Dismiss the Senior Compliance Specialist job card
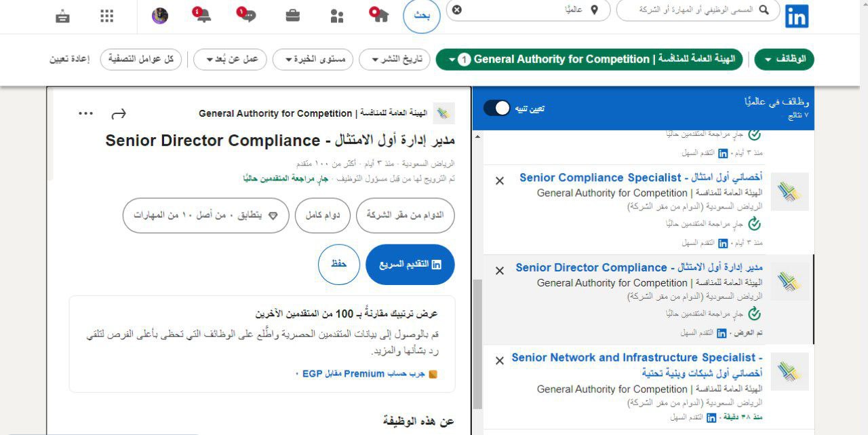868x435 pixels. coord(500,181)
